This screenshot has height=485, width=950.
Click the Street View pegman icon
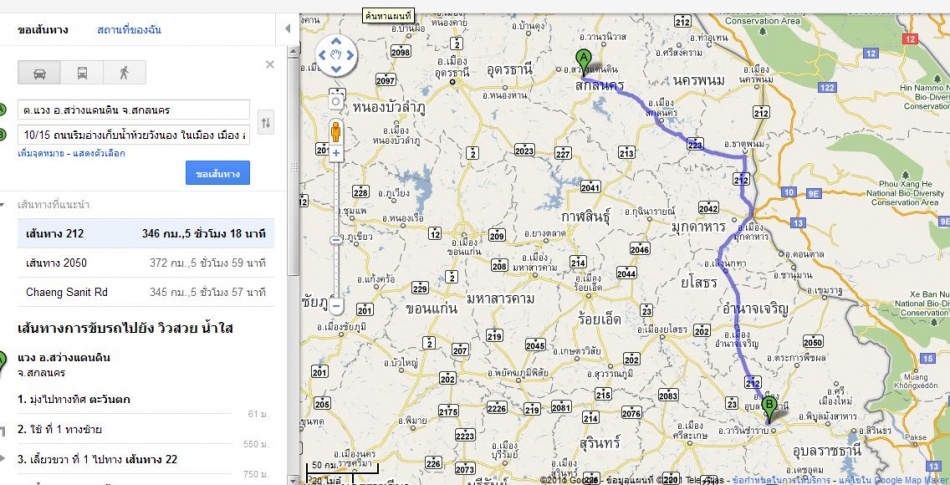pyautogui.click(x=336, y=131)
